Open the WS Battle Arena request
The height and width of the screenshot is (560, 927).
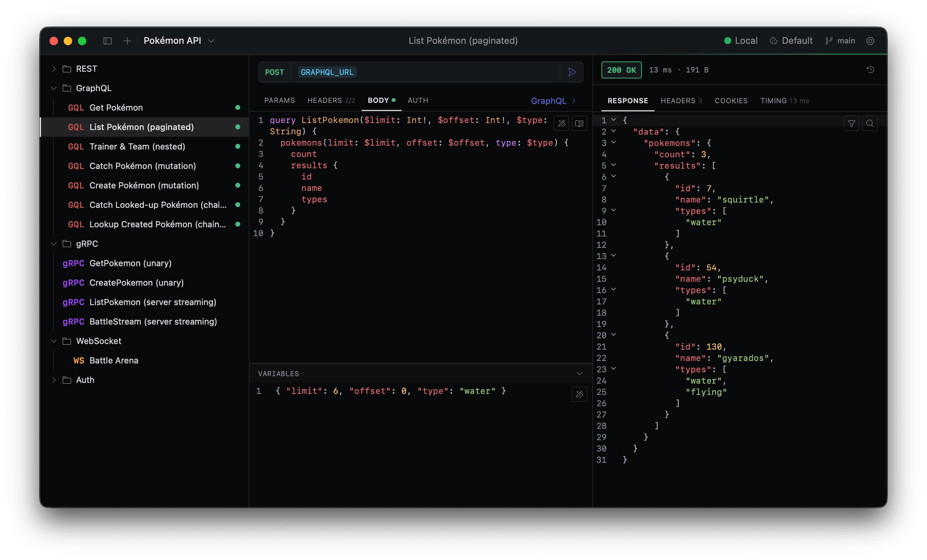click(x=144, y=360)
